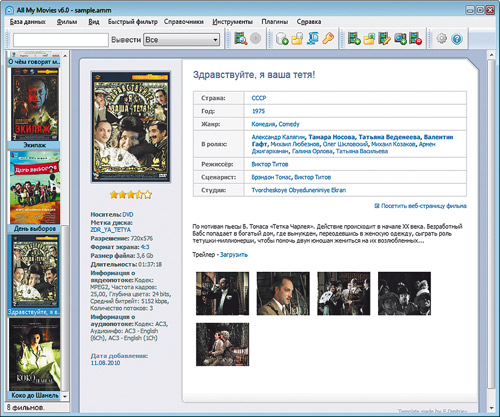This screenshot has width=500, height=417.
Task: Click the movie list scrollbar up arrow
Action: tap(65, 55)
